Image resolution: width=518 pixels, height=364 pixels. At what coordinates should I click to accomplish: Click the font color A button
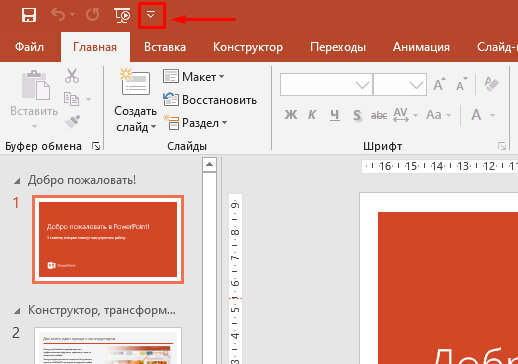pyautogui.click(x=476, y=115)
